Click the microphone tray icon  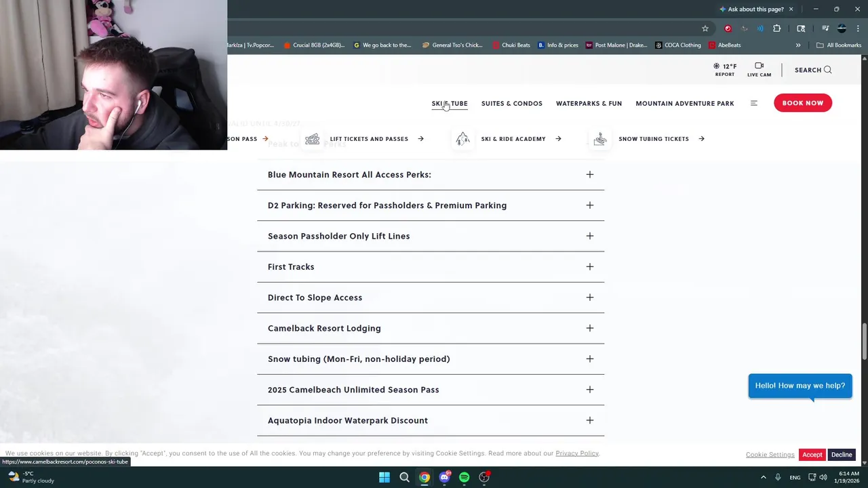778,477
